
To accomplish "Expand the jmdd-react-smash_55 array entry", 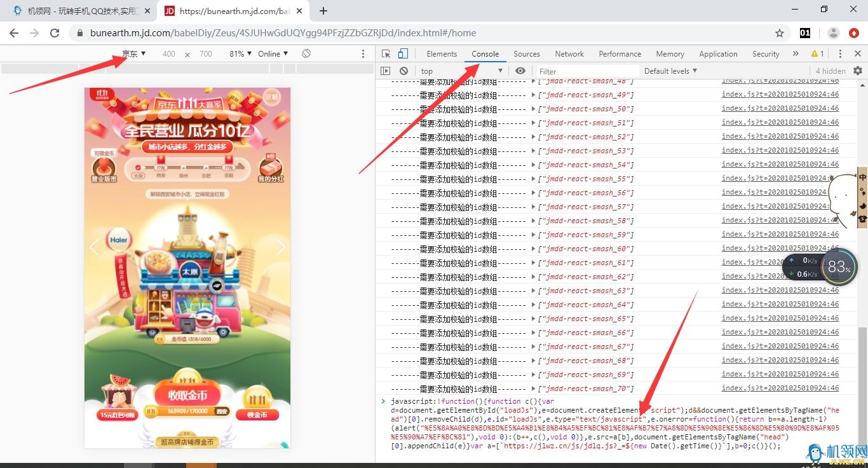I will point(534,179).
